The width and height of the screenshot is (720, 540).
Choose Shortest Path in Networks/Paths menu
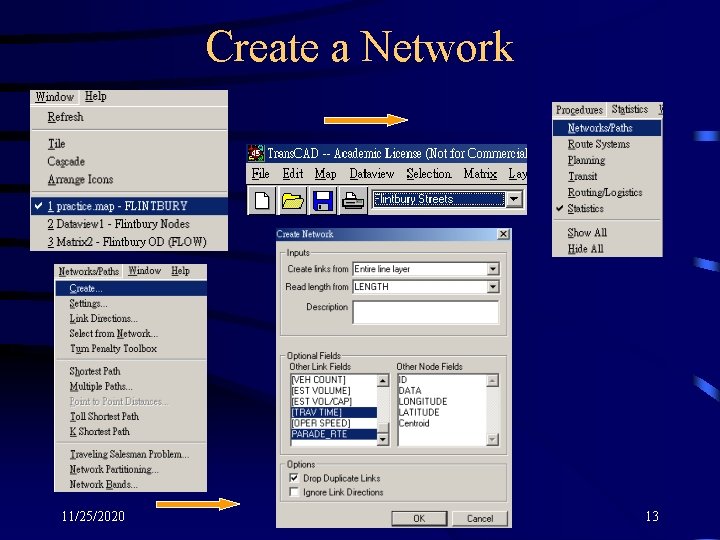[131, 371]
